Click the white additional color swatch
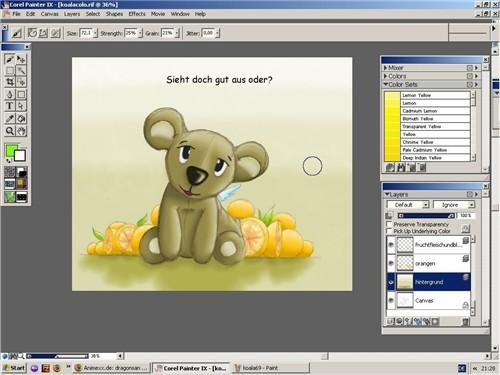 coord(20,156)
